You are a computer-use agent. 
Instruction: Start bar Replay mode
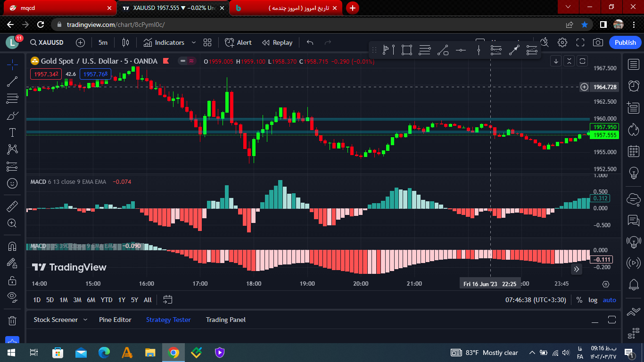click(277, 42)
